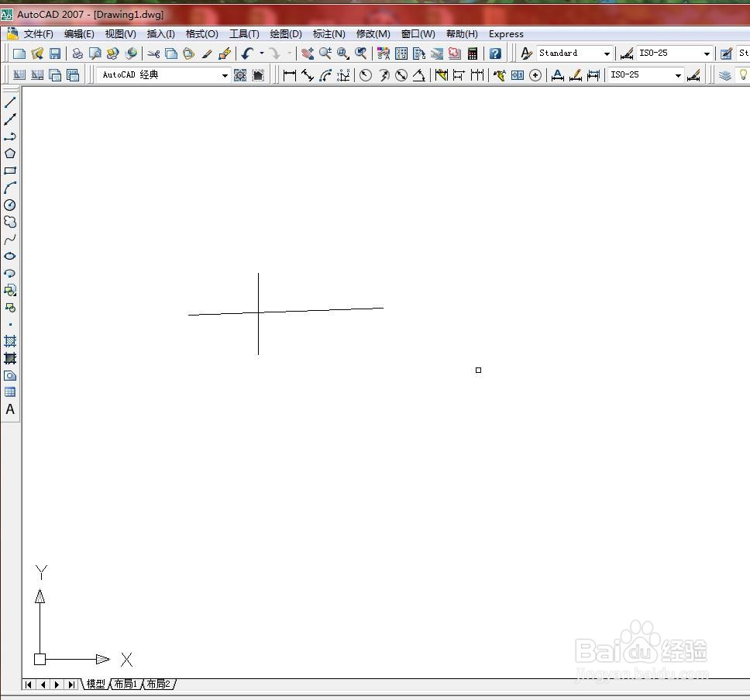Choose the Revision Cloud tool
Viewport: 750px width, 700px height.
point(10,222)
